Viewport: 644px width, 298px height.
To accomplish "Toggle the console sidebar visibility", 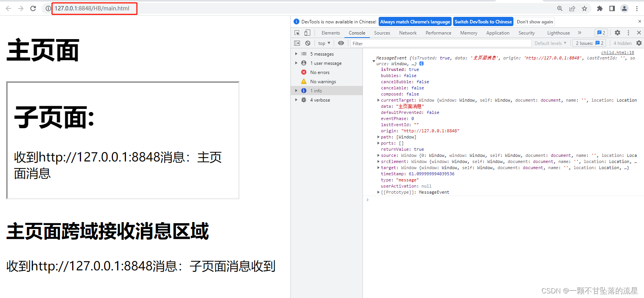I will [297, 43].
